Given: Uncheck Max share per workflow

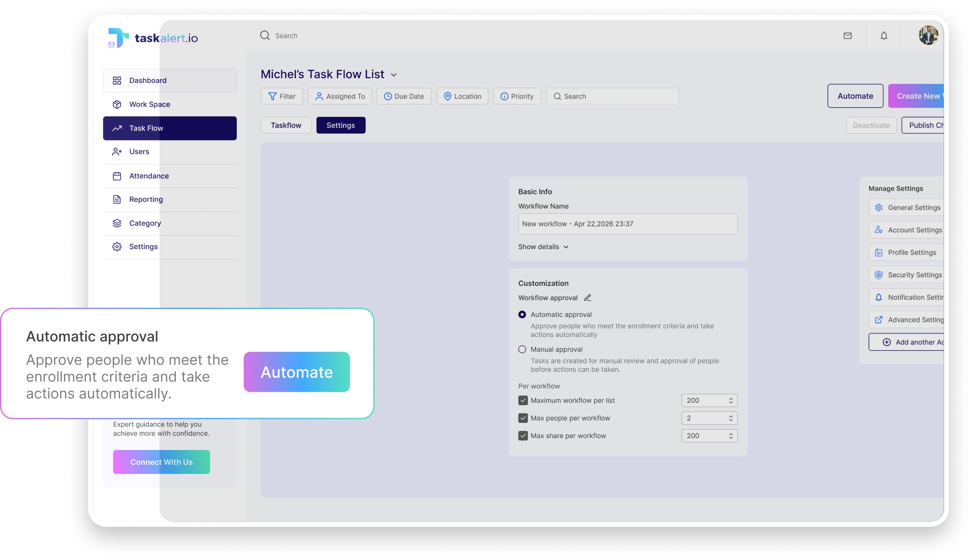Looking at the screenshot, I should 523,436.
